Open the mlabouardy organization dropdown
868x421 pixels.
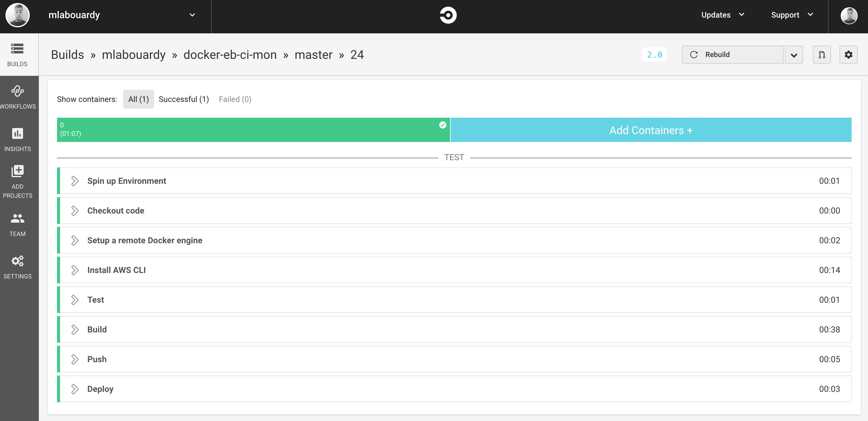pyautogui.click(x=121, y=15)
